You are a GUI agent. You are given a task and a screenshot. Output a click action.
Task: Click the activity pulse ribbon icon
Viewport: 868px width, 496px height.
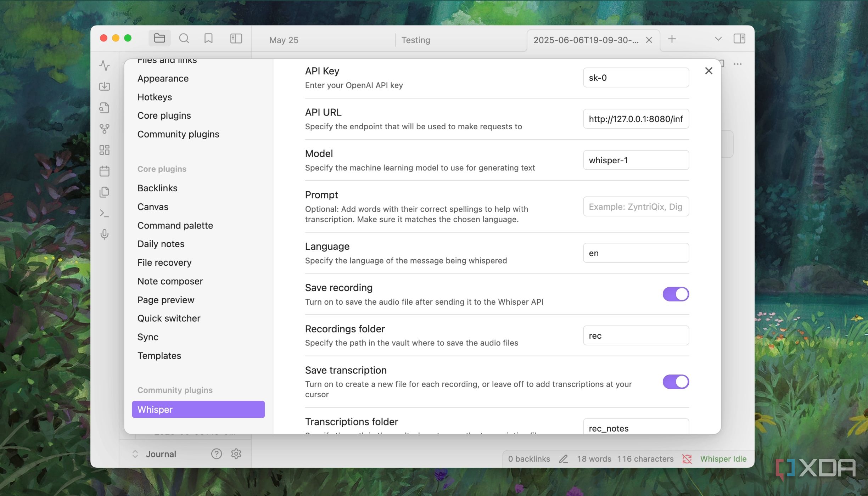[105, 66]
